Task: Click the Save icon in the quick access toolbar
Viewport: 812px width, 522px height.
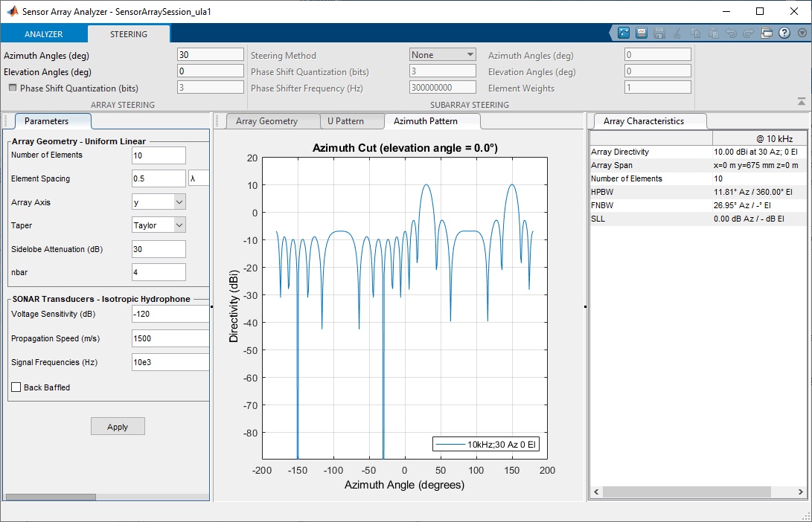Action: click(x=658, y=33)
